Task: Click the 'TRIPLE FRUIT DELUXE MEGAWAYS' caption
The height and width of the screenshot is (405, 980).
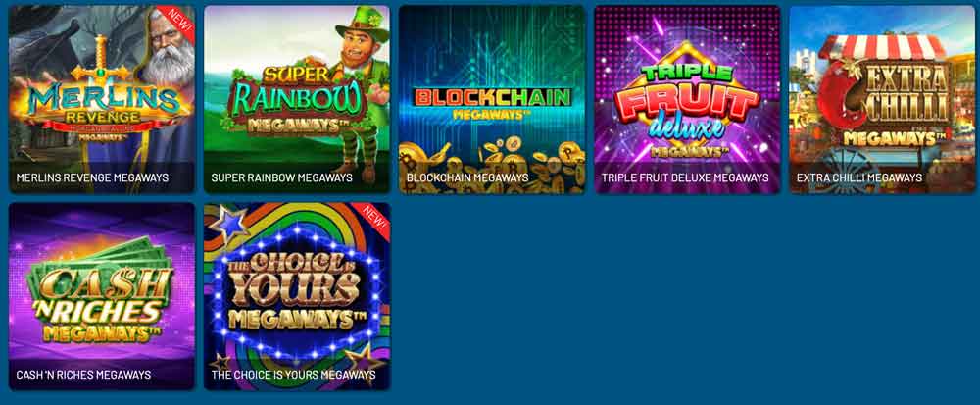Action: 685,177
